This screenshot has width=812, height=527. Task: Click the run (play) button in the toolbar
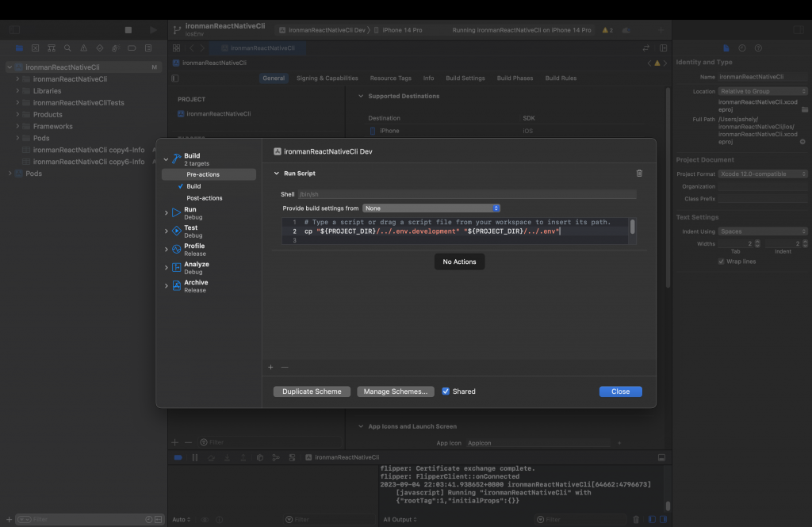click(153, 30)
